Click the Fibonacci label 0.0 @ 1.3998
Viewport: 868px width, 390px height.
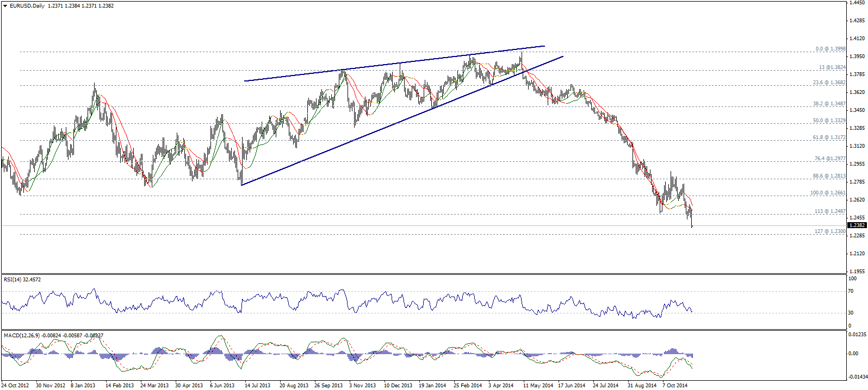pos(830,49)
